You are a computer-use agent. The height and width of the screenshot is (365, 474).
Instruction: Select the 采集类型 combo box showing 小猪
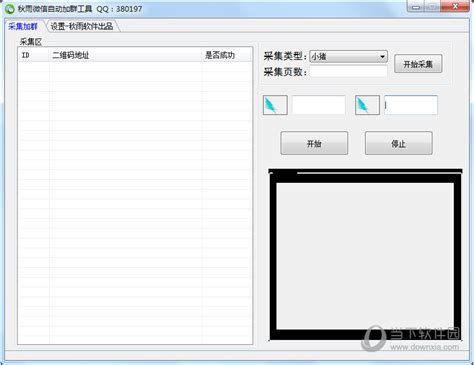point(348,57)
